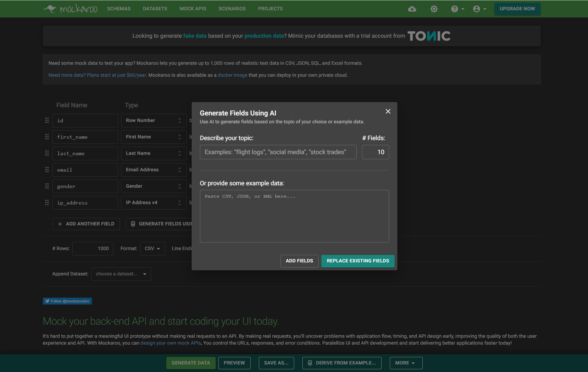Grab the drag handle for first_name field

pos(47,137)
